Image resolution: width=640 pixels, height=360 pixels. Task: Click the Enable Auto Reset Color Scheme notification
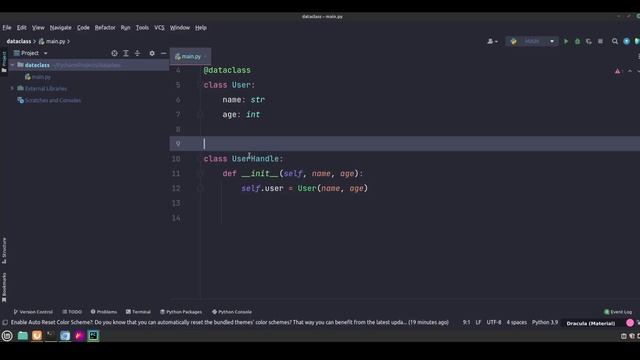pos(230,322)
